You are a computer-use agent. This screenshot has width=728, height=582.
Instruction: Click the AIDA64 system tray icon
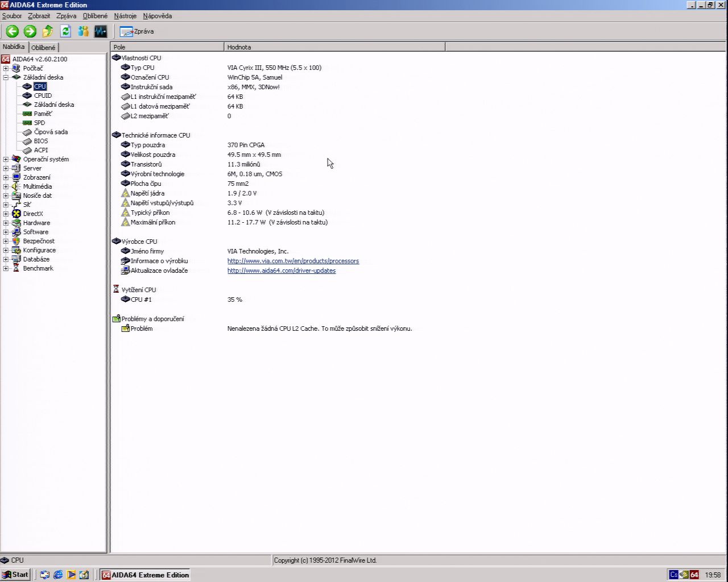coord(694,575)
